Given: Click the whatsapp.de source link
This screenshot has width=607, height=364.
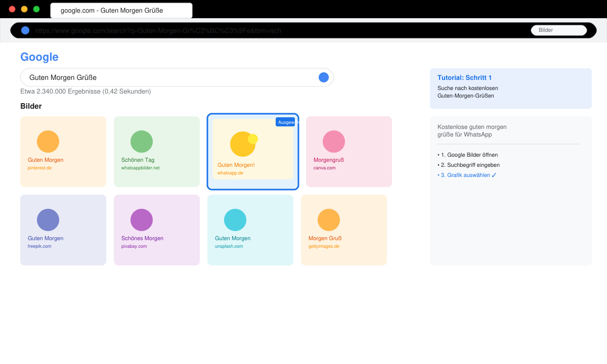Looking at the screenshot, I should pos(231,173).
